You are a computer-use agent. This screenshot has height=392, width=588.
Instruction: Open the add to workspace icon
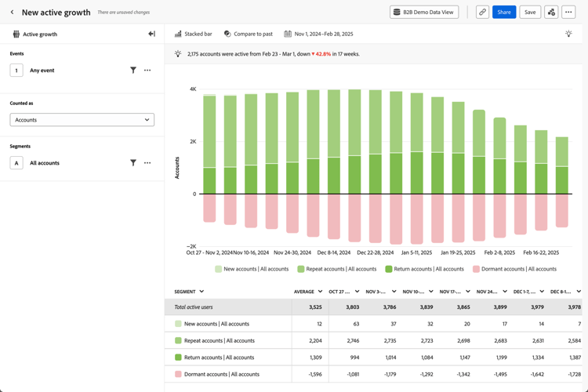point(551,13)
